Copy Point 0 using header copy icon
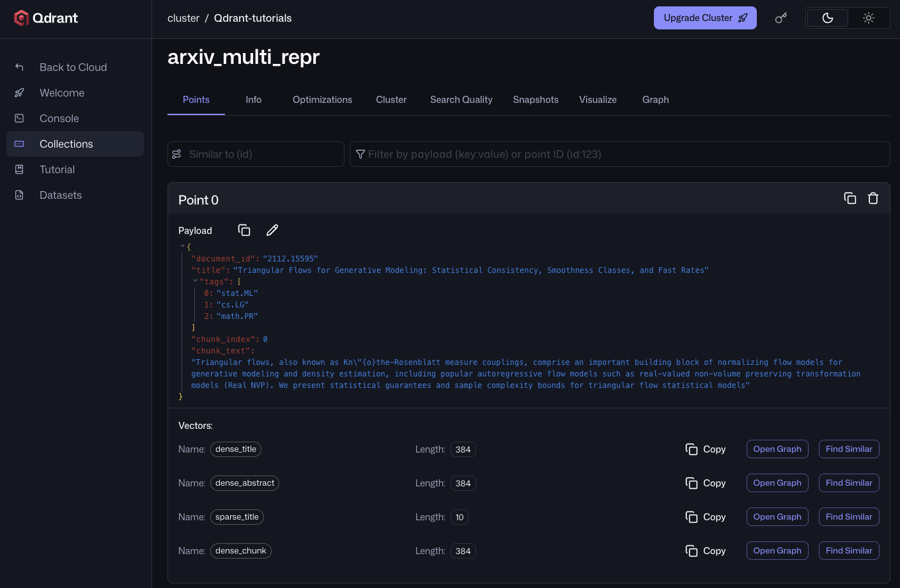The height and width of the screenshot is (588, 900). pyautogui.click(x=850, y=198)
